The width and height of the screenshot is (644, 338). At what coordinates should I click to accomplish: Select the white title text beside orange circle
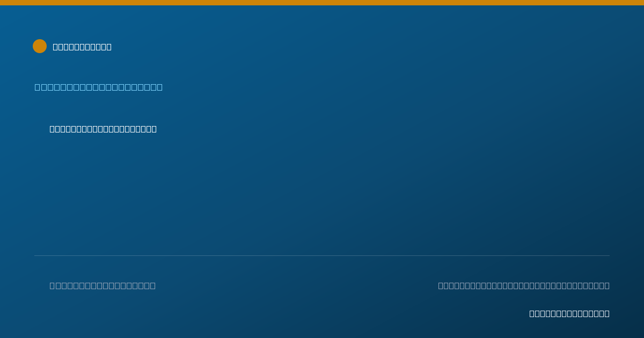click(82, 47)
